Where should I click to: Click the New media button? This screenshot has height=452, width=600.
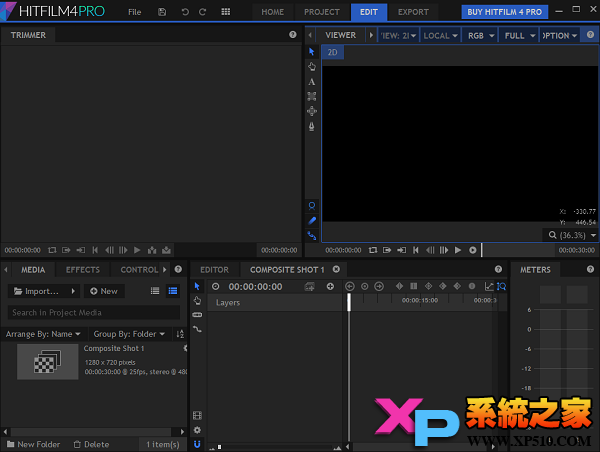point(104,291)
